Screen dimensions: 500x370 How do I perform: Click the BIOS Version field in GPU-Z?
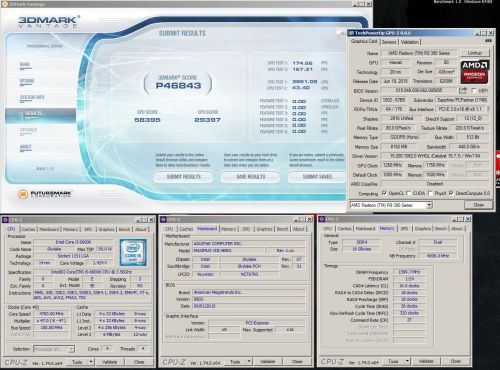[419, 90]
